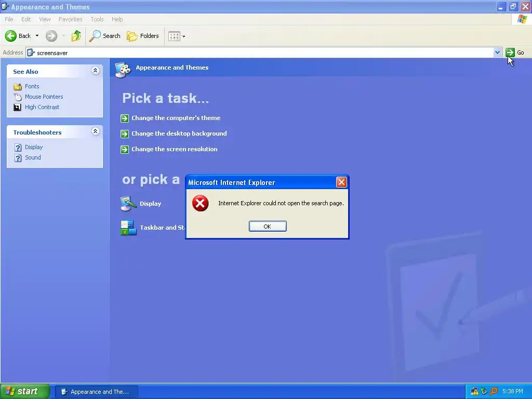Viewport: 532px width, 399px height.
Task: Open the Mouse Pointers link
Action: pyautogui.click(x=44, y=97)
